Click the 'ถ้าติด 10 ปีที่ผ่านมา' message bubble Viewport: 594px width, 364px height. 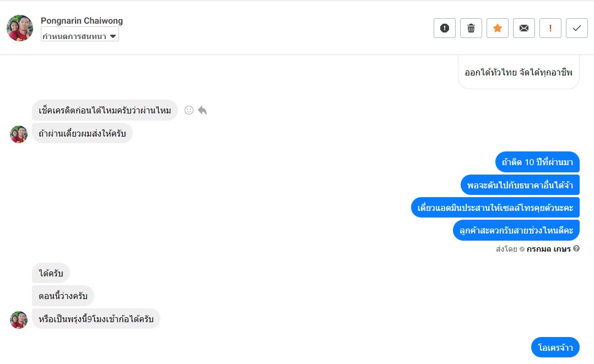click(537, 162)
